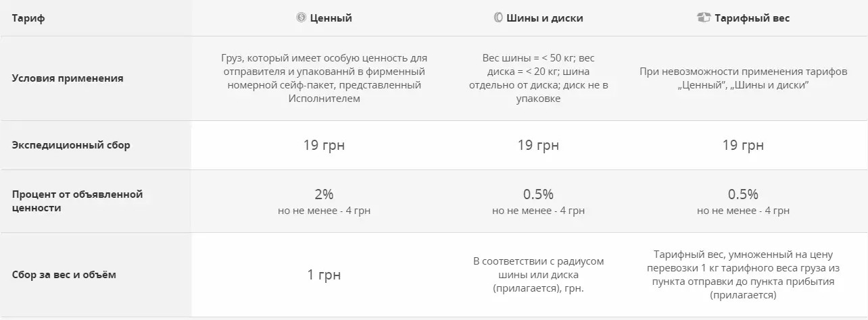Click Процент от объявленной ценности label
The image size is (868, 320).
[77, 201]
